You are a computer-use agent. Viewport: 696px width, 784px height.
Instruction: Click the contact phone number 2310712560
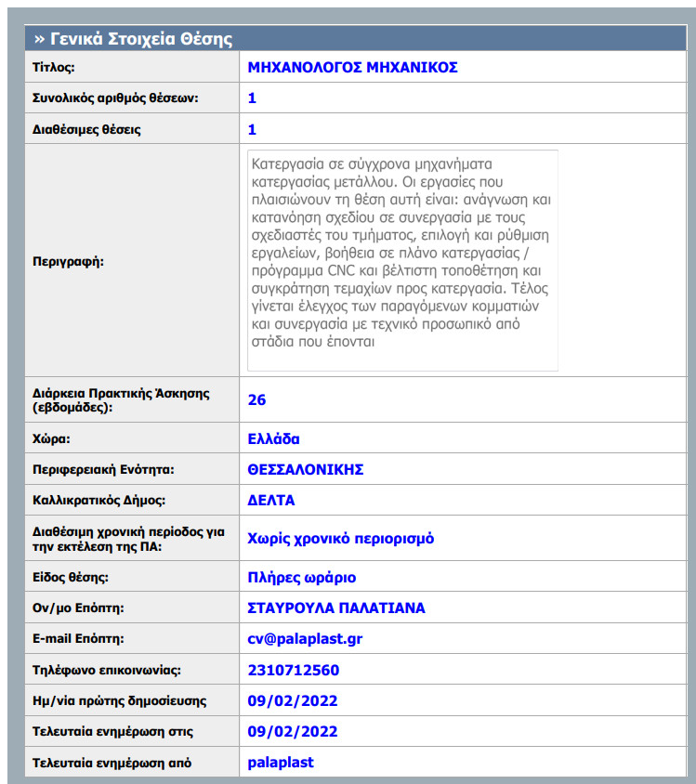[294, 670]
